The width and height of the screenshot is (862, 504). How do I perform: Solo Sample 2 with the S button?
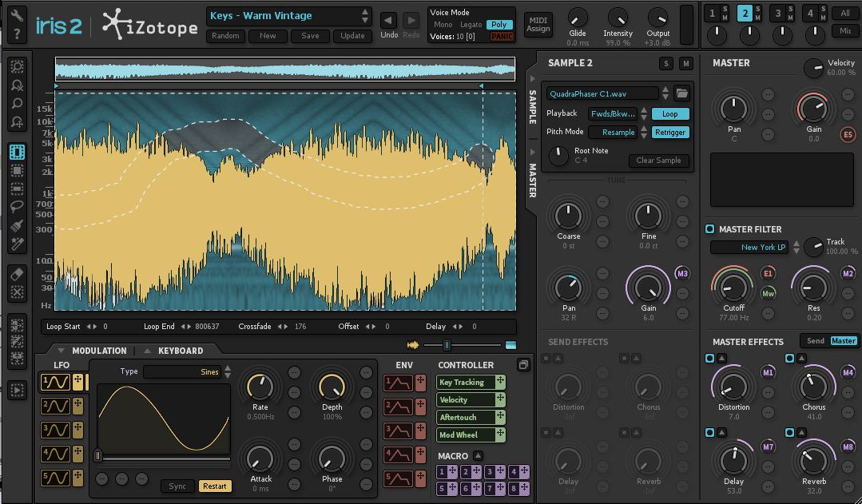(x=666, y=64)
